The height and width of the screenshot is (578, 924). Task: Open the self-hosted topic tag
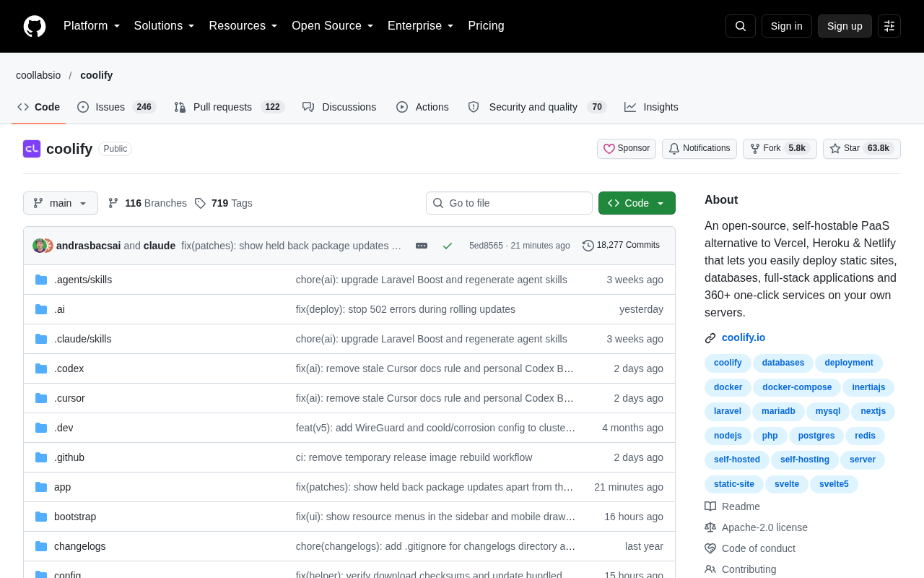(x=737, y=460)
